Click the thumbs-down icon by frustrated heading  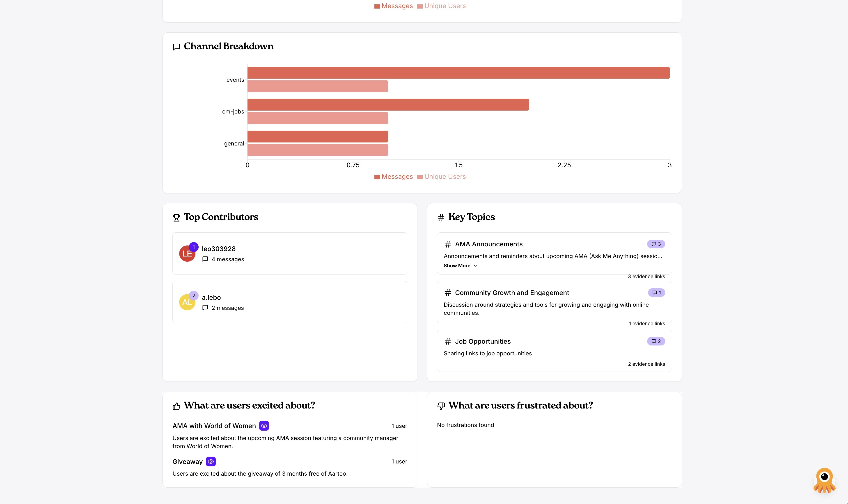(441, 406)
